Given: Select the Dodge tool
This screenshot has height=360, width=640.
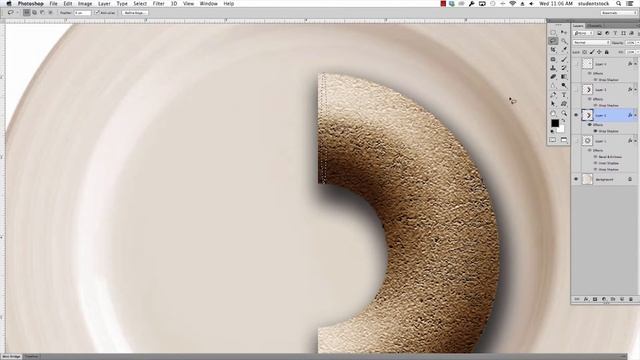Looking at the screenshot, I should tap(564, 86).
